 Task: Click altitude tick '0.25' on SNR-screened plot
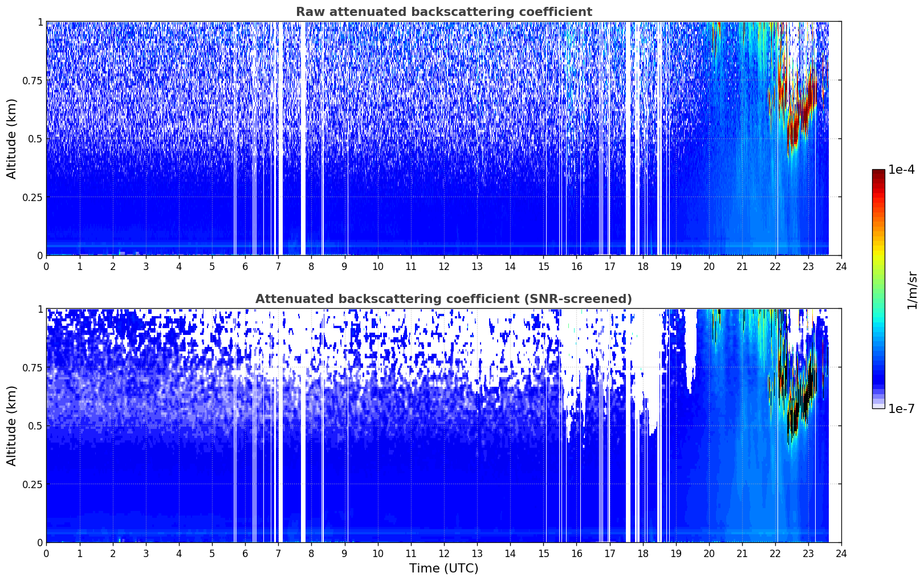coord(32,484)
